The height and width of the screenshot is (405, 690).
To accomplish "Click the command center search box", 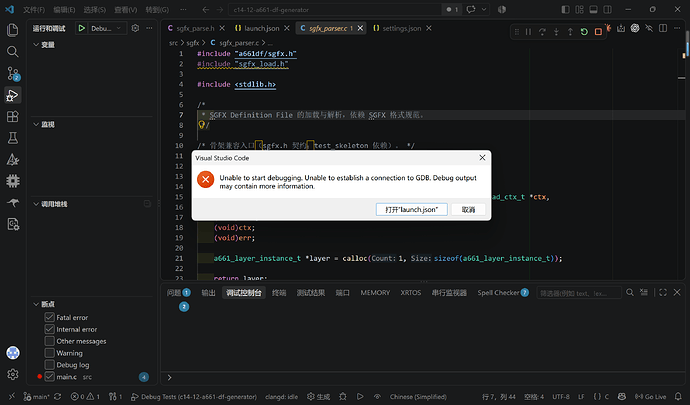I will click(x=335, y=9).
